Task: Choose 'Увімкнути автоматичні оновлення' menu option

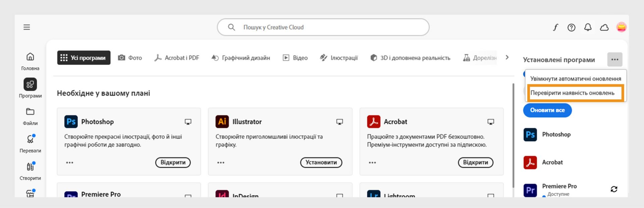Action: [x=575, y=79]
